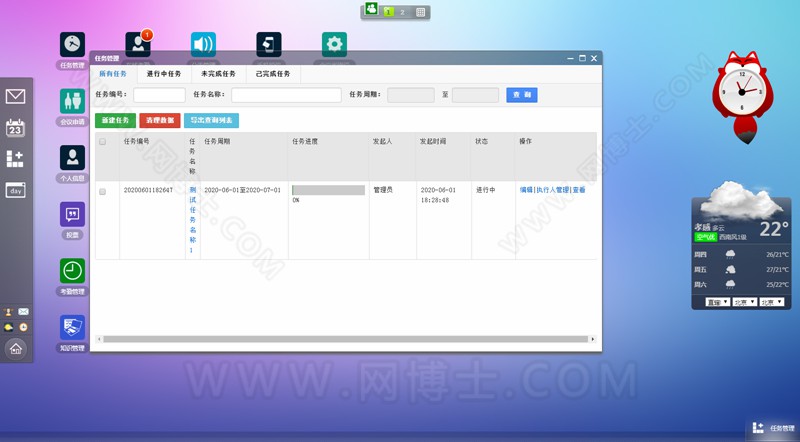800x442 pixels.
Task: Click the small orange clock icon in sidebar tray
Action: [23, 327]
